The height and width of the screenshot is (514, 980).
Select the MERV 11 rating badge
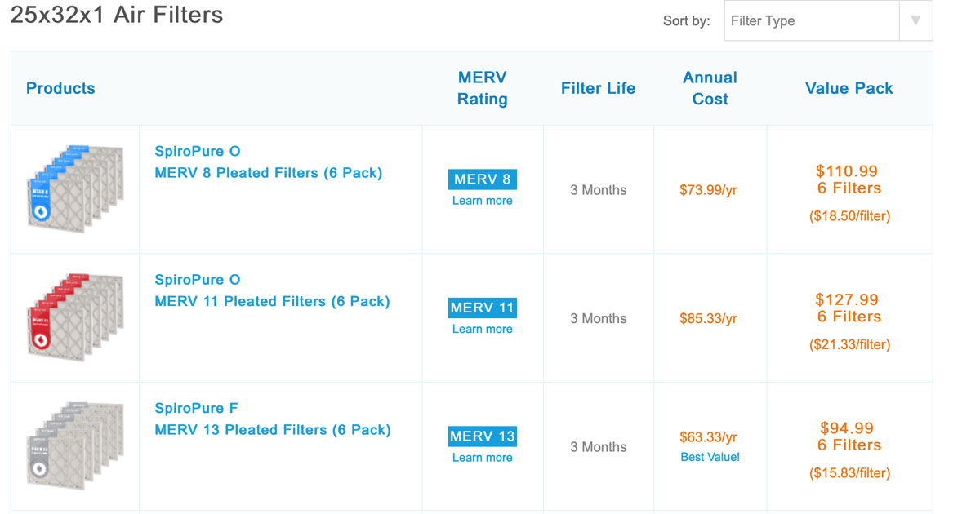click(482, 308)
